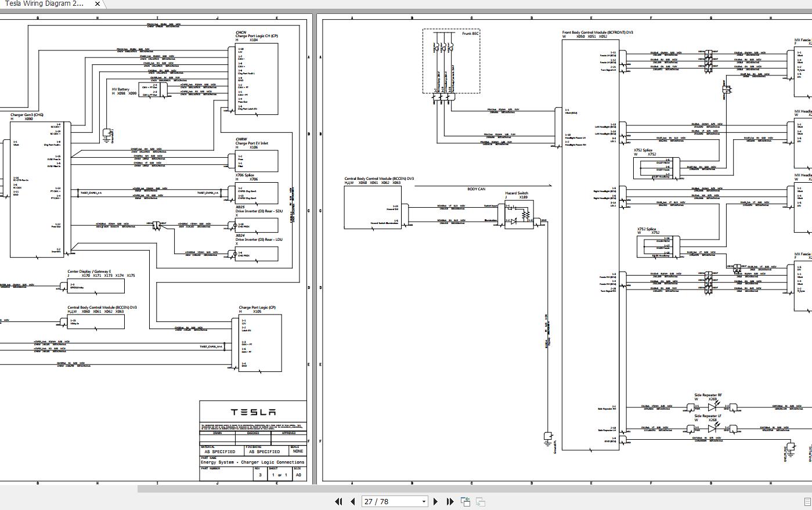Image resolution: width=812 pixels, height=510 pixels.
Task: Click the TESLA logo in the title block
Action: pyautogui.click(x=254, y=413)
